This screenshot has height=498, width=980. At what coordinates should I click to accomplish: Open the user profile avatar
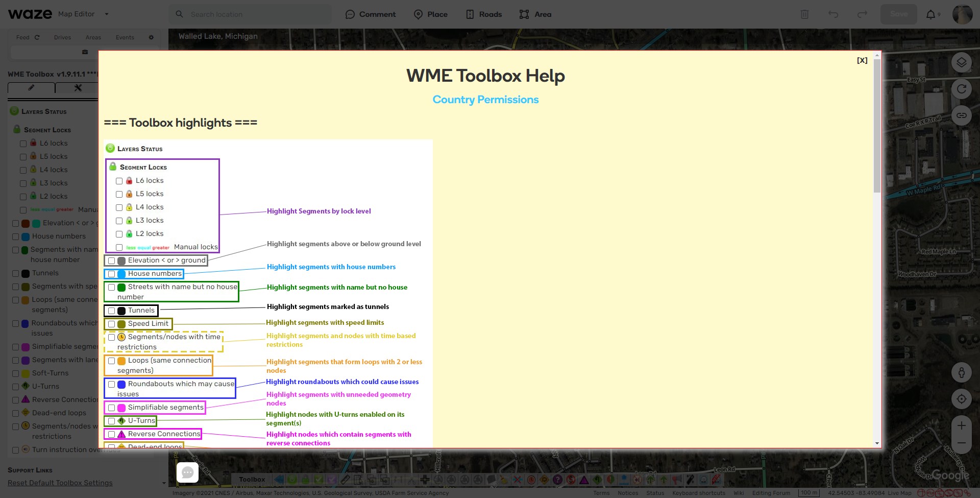pyautogui.click(x=962, y=14)
